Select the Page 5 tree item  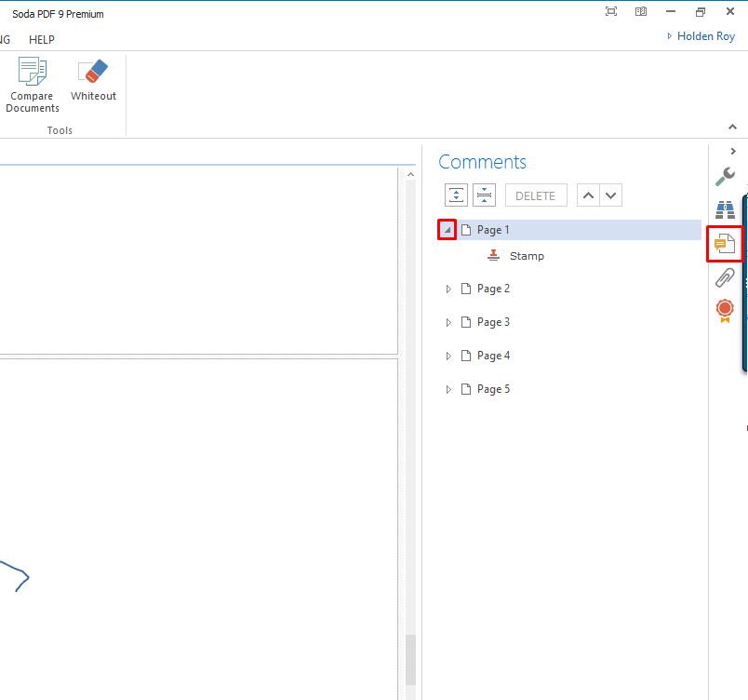486,389
